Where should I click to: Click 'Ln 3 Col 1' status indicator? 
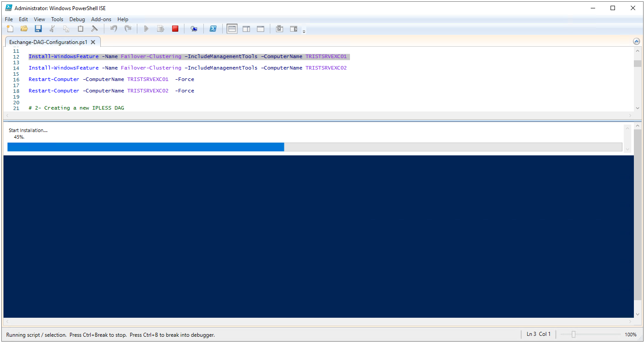[x=539, y=334]
